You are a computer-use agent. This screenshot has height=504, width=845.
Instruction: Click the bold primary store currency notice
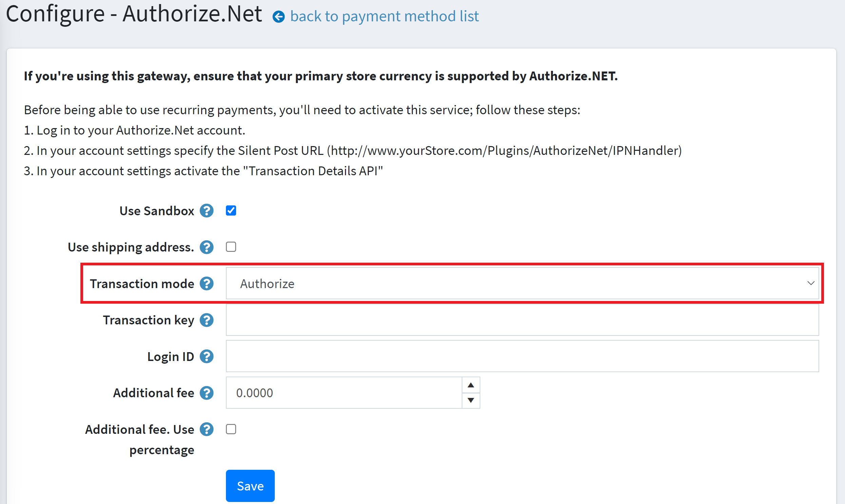321,76
